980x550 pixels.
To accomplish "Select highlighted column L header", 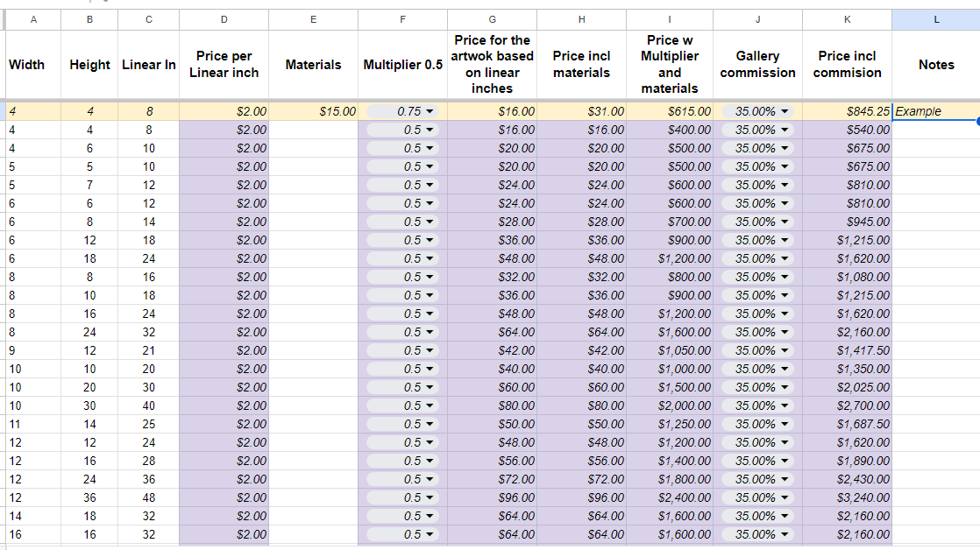I will click(x=935, y=19).
